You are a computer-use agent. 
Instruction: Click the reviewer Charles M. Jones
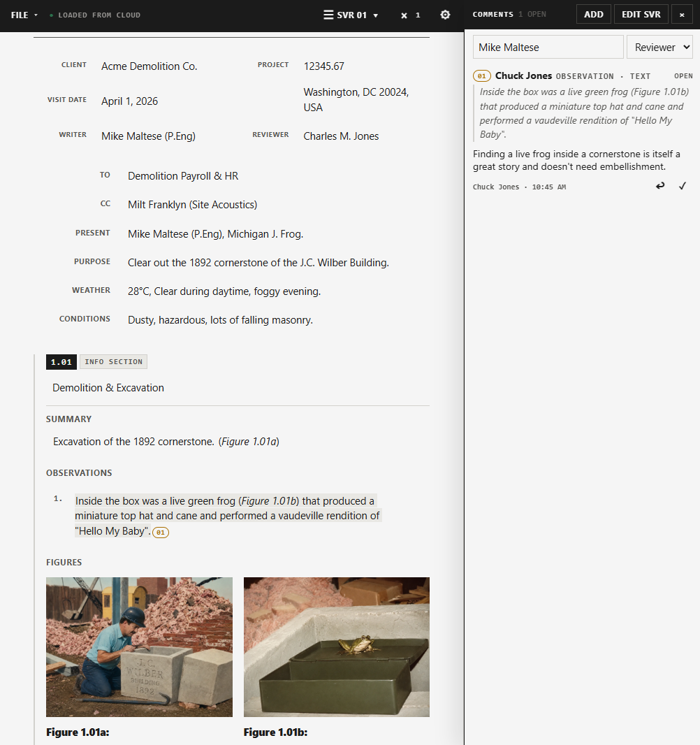(341, 136)
